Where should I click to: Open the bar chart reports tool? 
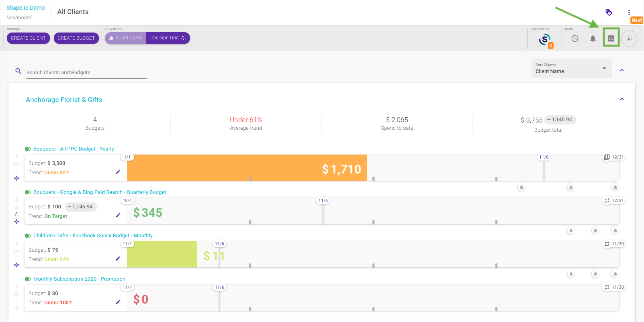[x=611, y=39]
